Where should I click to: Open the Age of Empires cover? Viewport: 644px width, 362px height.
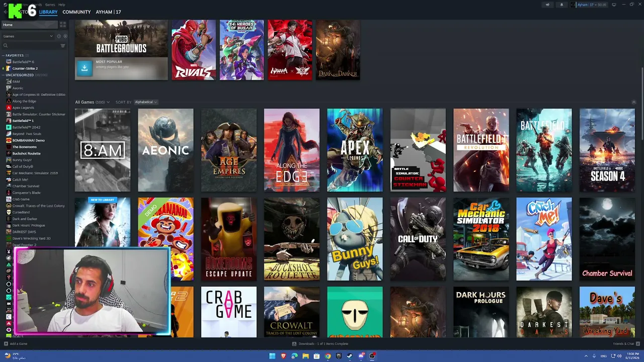(x=229, y=150)
